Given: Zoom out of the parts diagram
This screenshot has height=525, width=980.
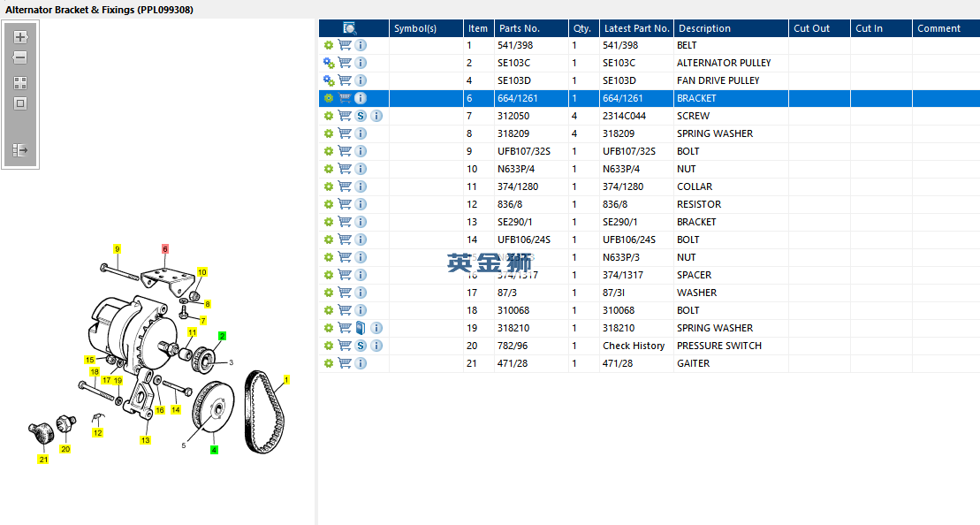Looking at the screenshot, I should tap(20, 57).
